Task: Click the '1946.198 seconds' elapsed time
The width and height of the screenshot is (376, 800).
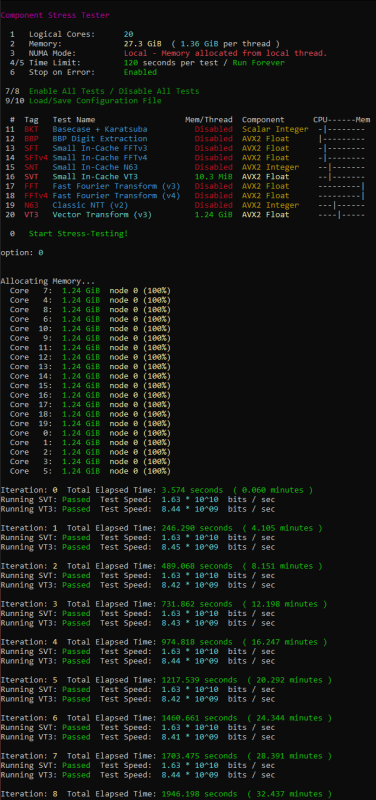Action: [x=199, y=794]
